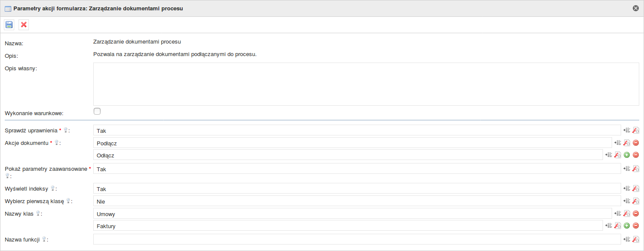Remove the Podłącz document action row
This screenshot has width=644, height=251.
tap(636, 143)
